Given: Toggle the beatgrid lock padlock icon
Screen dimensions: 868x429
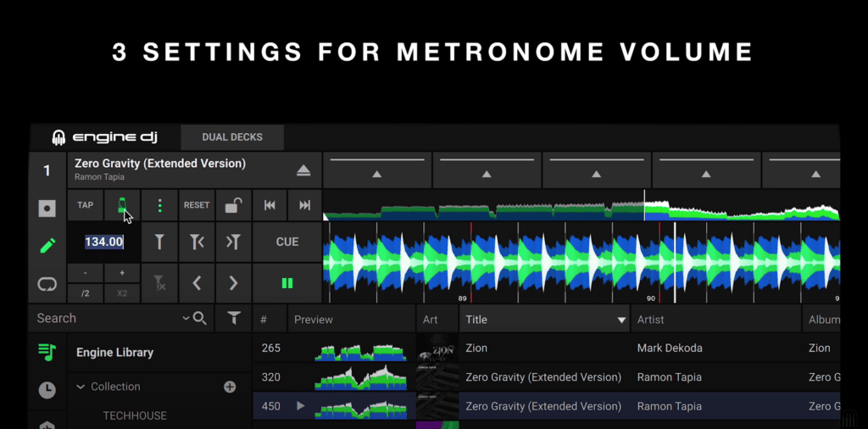Looking at the screenshot, I should [x=234, y=205].
